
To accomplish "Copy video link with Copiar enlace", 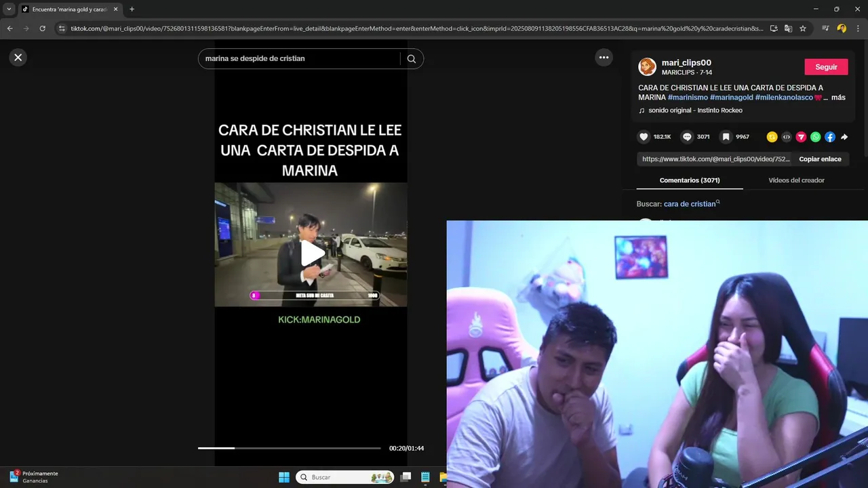I will (x=820, y=159).
